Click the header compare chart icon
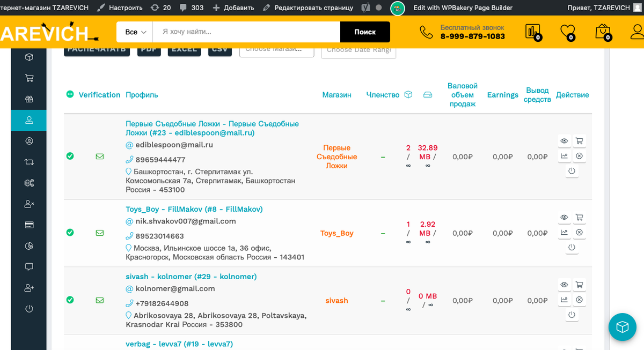The image size is (644, 350). tap(533, 32)
